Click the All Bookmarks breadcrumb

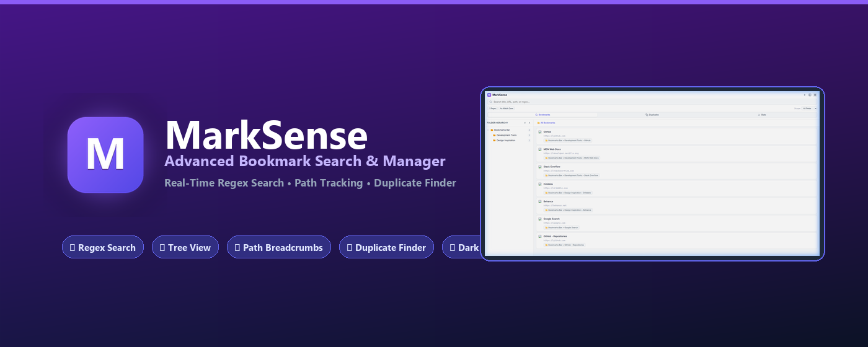tap(546, 123)
